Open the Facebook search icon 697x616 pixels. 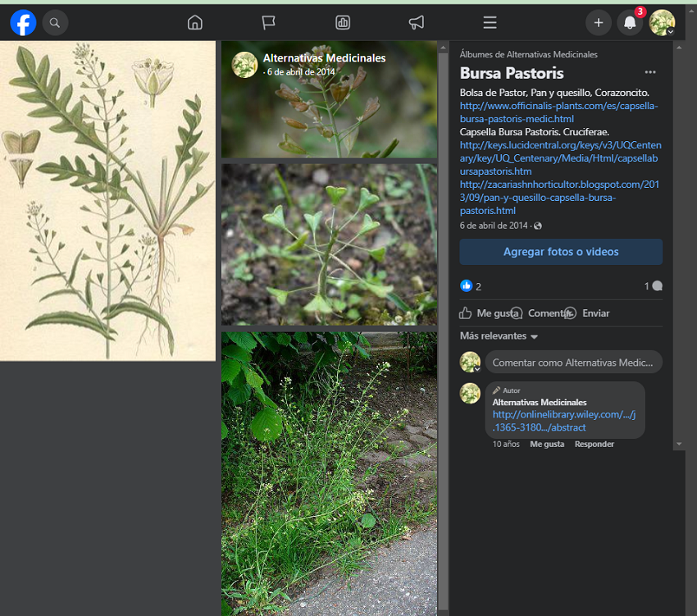[x=55, y=23]
